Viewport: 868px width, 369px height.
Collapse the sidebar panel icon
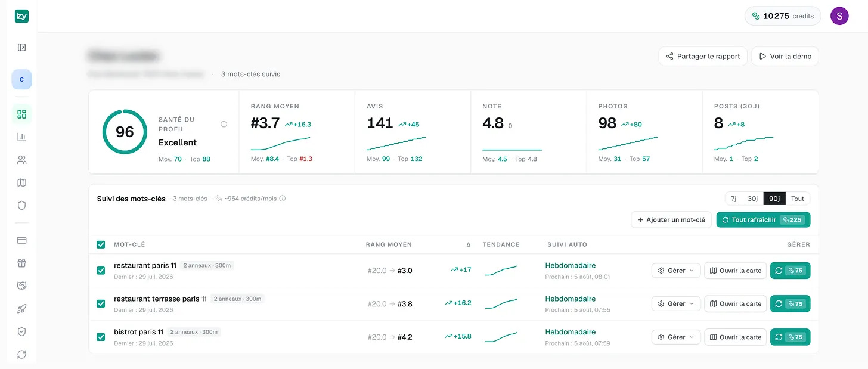21,47
